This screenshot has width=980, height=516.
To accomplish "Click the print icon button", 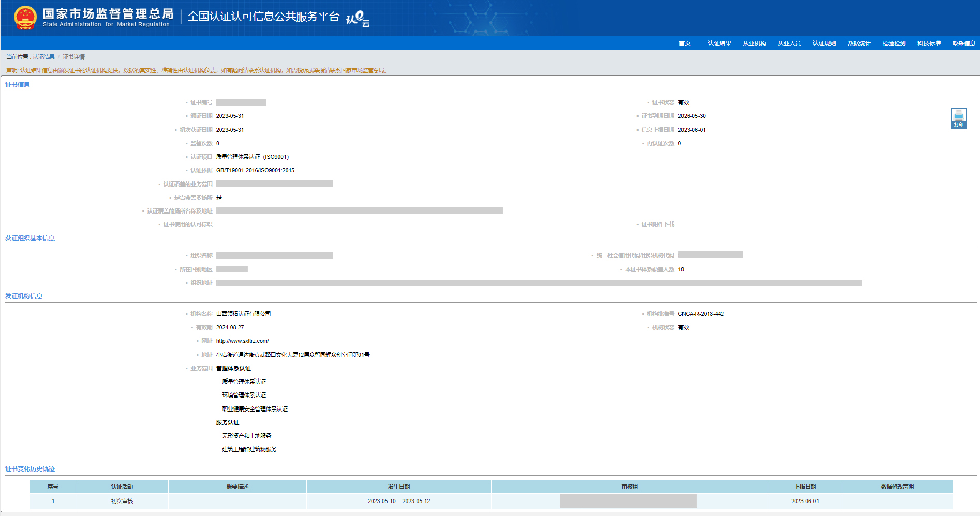I will pyautogui.click(x=958, y=118).
